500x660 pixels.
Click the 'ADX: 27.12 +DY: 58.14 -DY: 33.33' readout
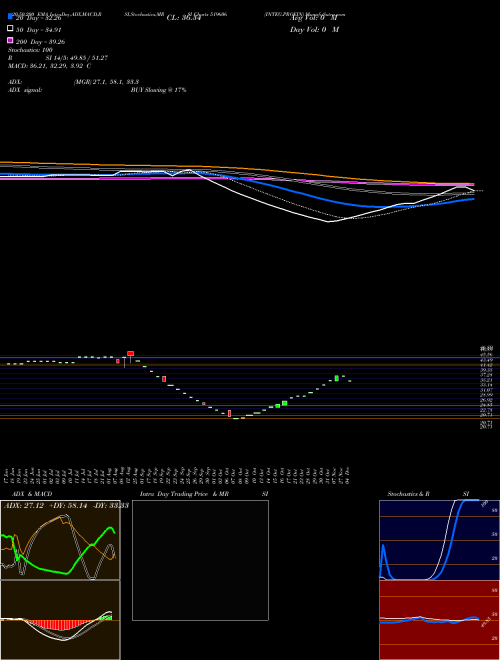(x=66, y=506)
